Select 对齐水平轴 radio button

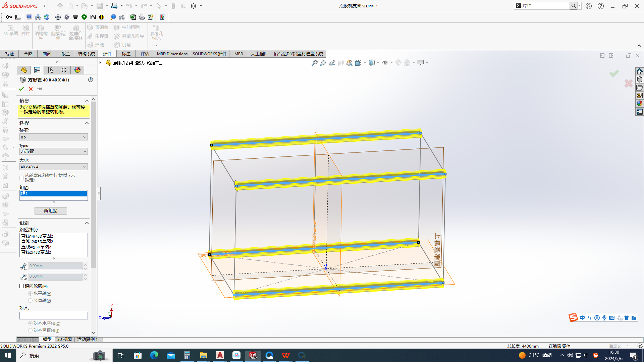(30, 323)
